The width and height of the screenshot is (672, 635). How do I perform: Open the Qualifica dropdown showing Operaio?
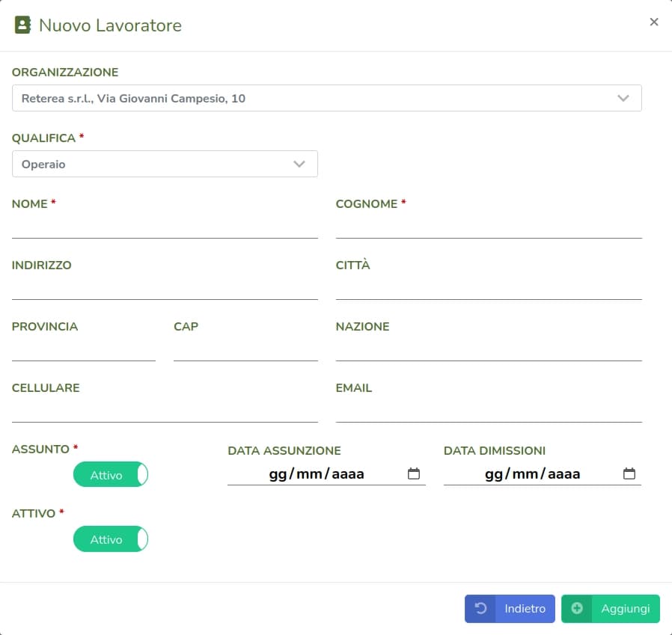[x=165, y=164]
